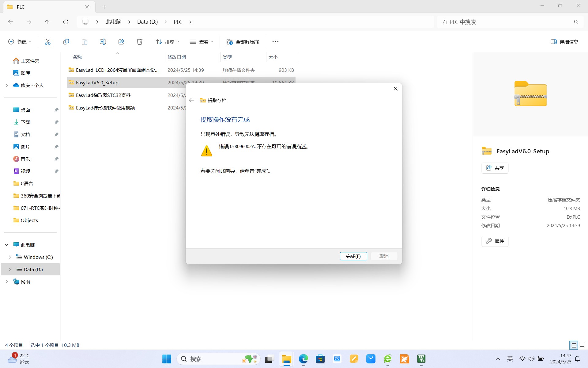Select the PLC tab
The height and width of the screenshot is (368, 588).
point(49,7)
